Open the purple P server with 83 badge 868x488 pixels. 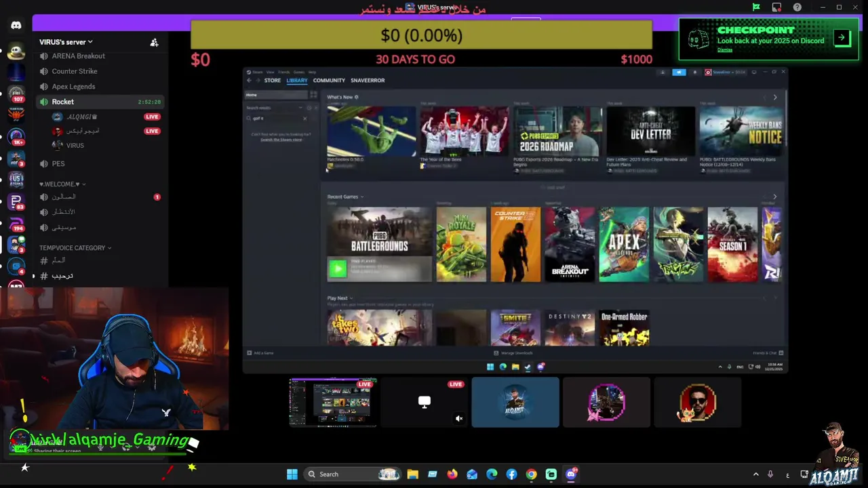tap(16, 201)
